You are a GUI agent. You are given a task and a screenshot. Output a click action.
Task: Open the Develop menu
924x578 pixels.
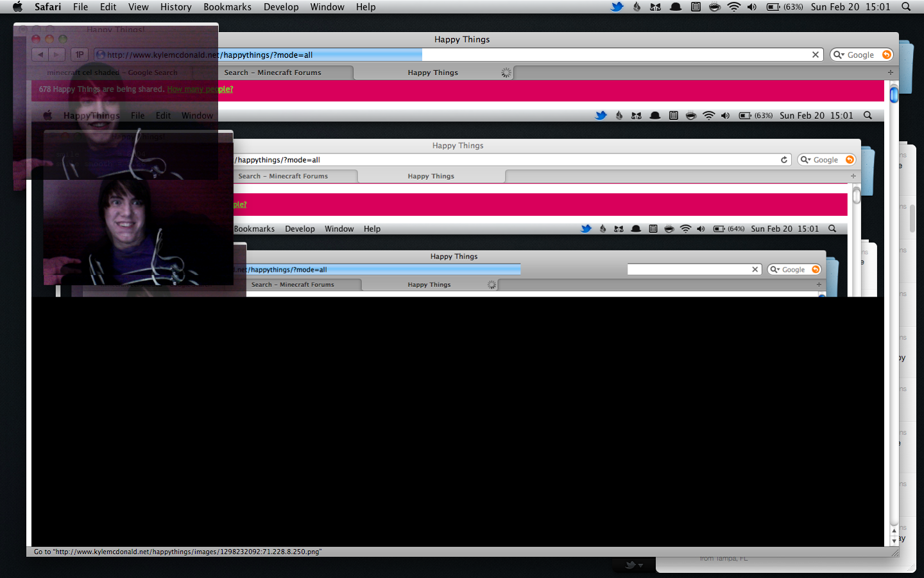281,7
